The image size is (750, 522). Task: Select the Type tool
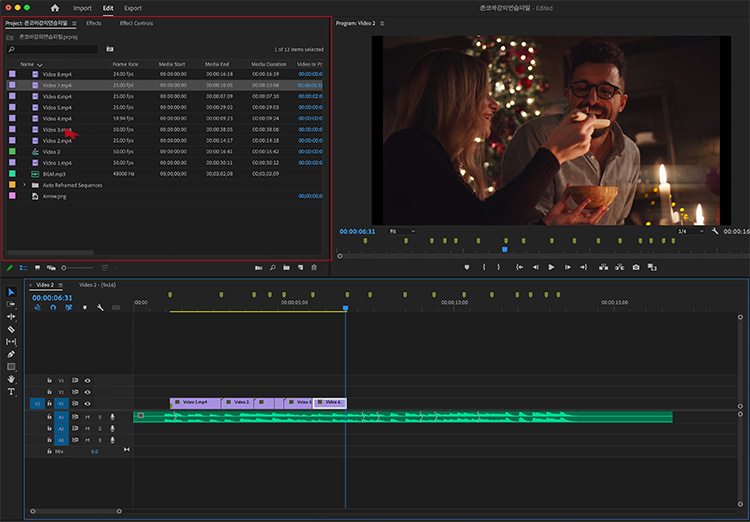[x=11, y=391]
